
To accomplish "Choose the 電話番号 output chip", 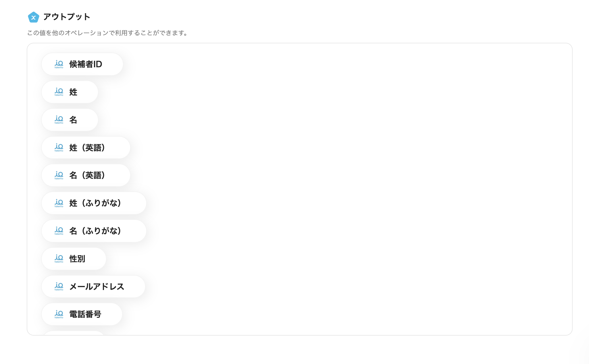I will [x=82, y=314].
